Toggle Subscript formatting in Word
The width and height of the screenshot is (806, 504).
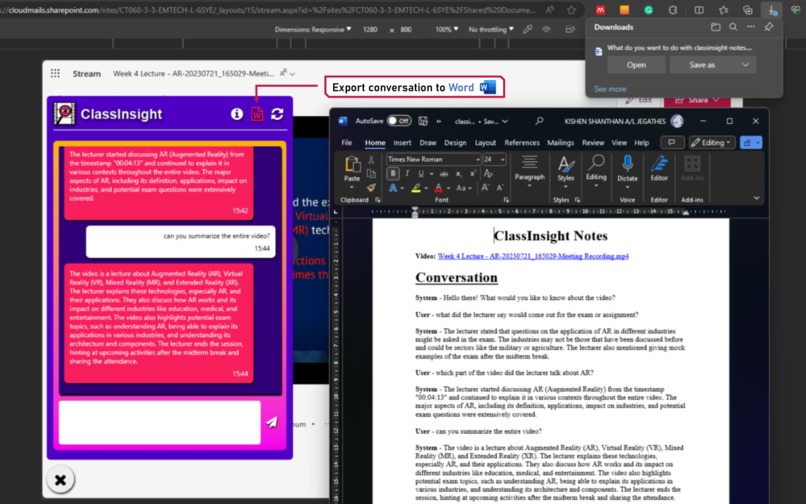[459, 174]
